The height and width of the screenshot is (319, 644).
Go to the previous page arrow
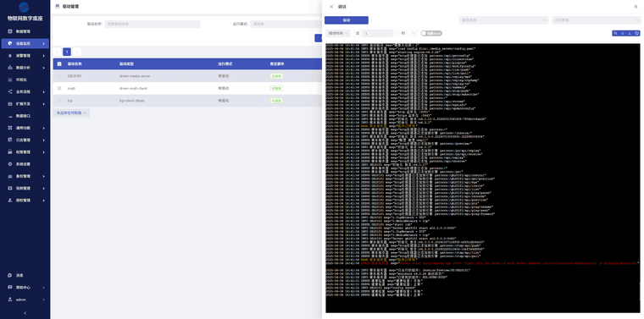(57, 52)
